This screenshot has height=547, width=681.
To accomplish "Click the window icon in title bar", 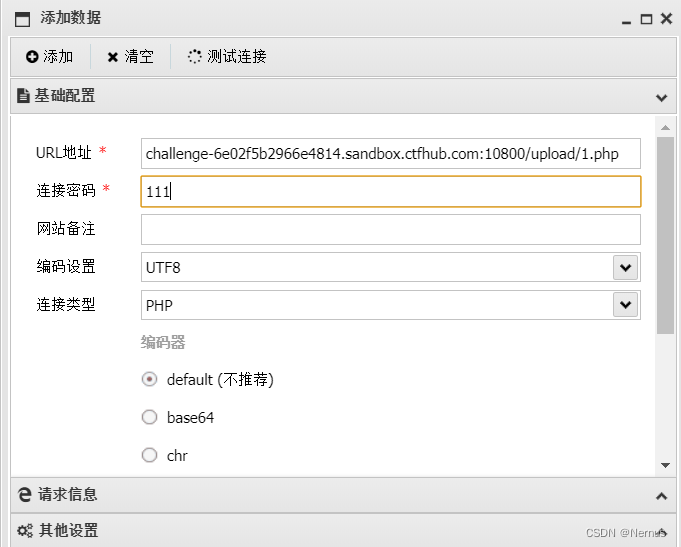I will coord(23,19).
